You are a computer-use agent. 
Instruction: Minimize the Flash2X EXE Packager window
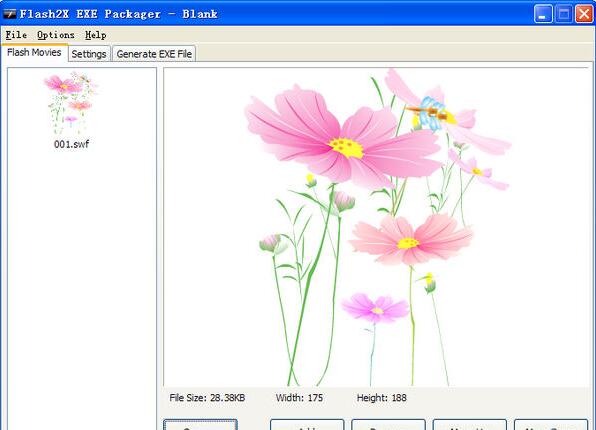(x=543, y=14)
